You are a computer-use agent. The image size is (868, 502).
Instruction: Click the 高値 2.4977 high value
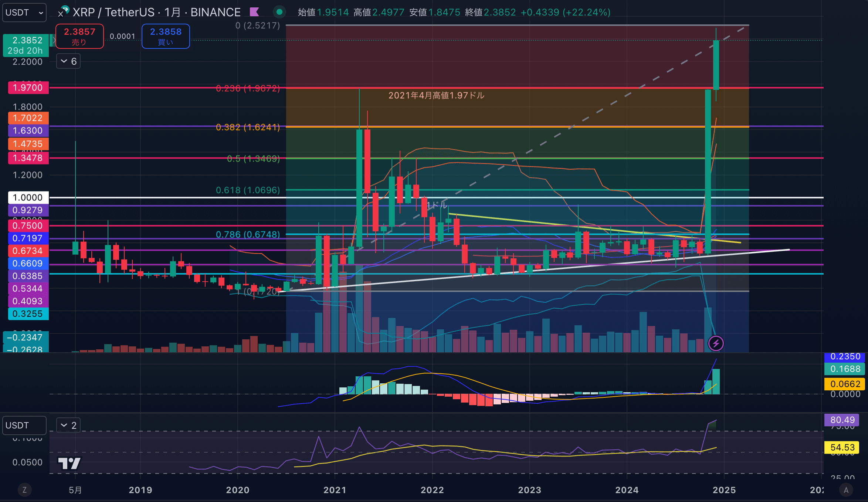click(x=379, y=12)
